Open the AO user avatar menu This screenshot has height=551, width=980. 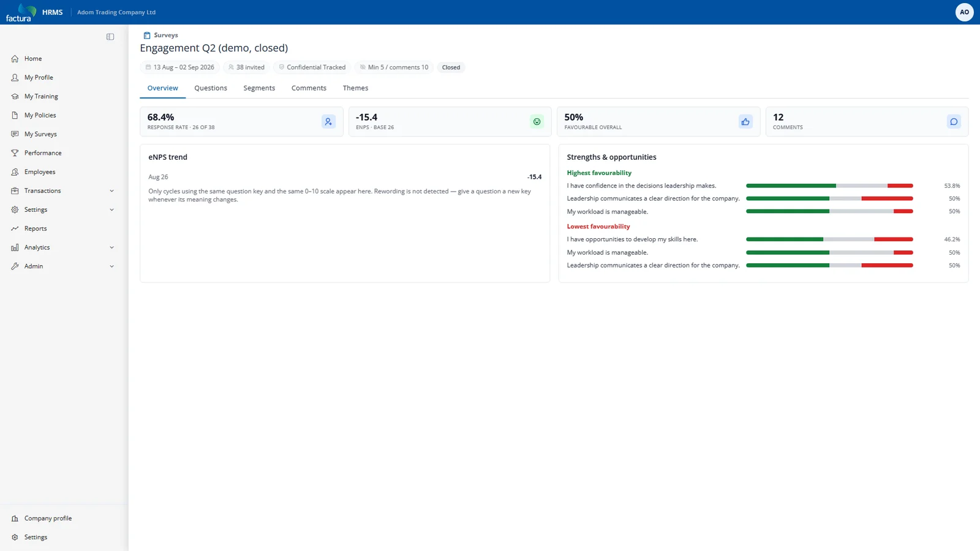(x=964, y=12)
